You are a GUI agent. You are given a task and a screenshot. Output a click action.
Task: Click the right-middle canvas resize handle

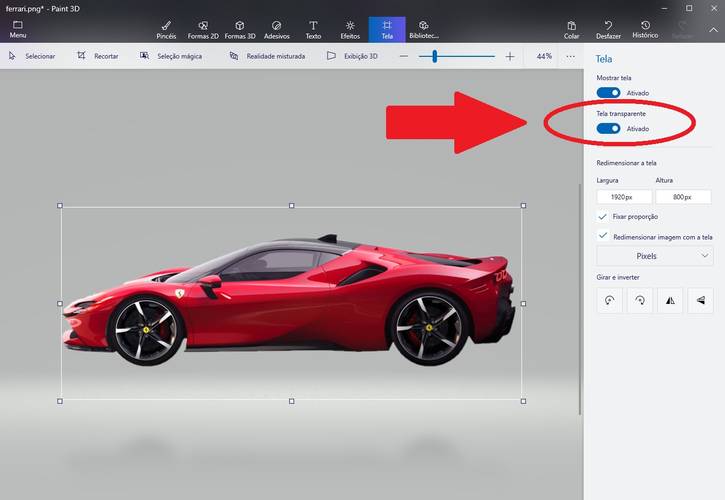(x=523, y=303)
